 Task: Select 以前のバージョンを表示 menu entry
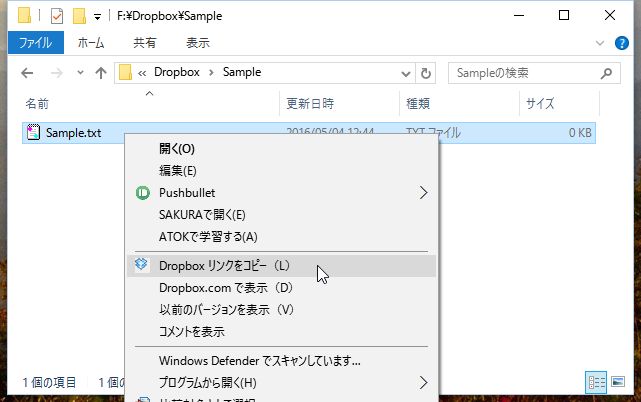[281, 310]
